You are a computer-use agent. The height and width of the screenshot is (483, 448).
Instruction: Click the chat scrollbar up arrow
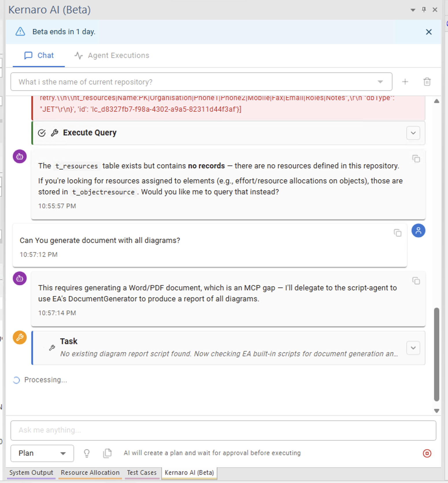(x=436, y=101)
